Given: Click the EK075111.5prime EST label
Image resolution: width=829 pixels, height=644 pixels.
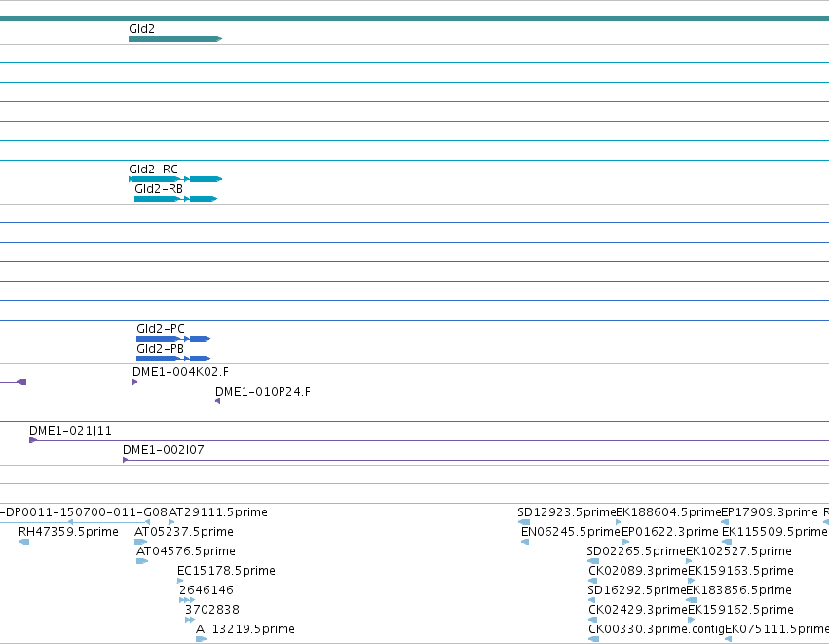Looking at the screenshot, I should [x=776, y=629].
